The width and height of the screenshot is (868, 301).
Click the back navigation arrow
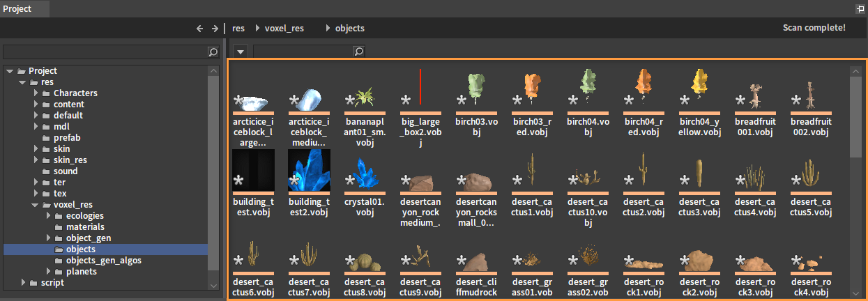(200, 29)
